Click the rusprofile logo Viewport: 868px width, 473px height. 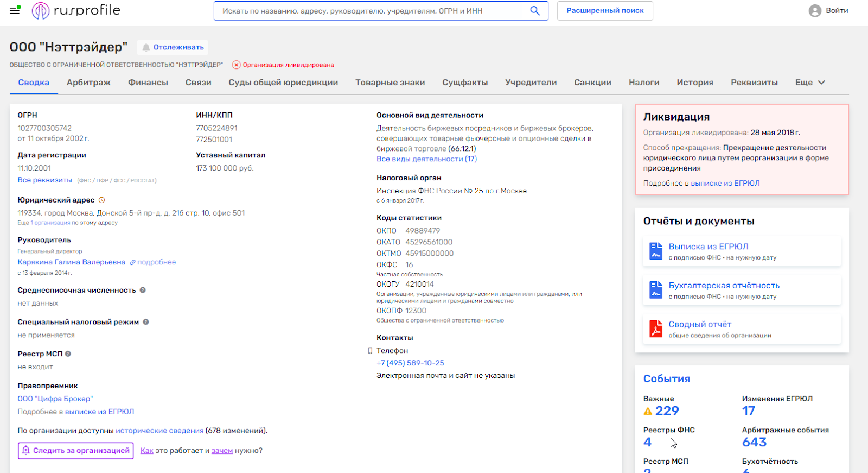76,10
